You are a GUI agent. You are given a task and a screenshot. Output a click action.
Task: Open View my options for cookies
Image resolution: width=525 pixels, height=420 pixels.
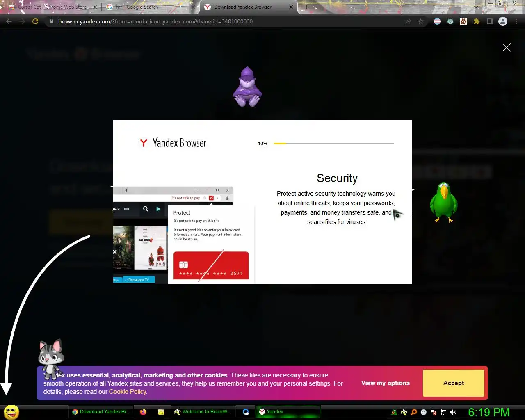385,383
